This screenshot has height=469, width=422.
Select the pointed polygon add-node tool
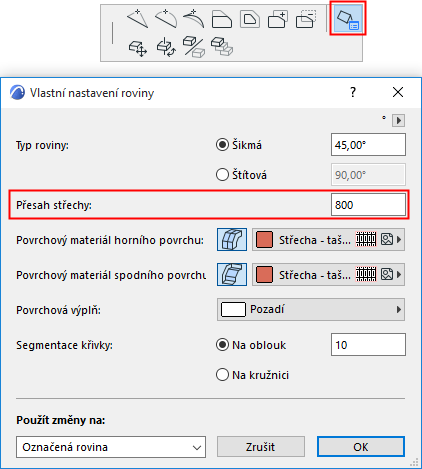point(137,19)
